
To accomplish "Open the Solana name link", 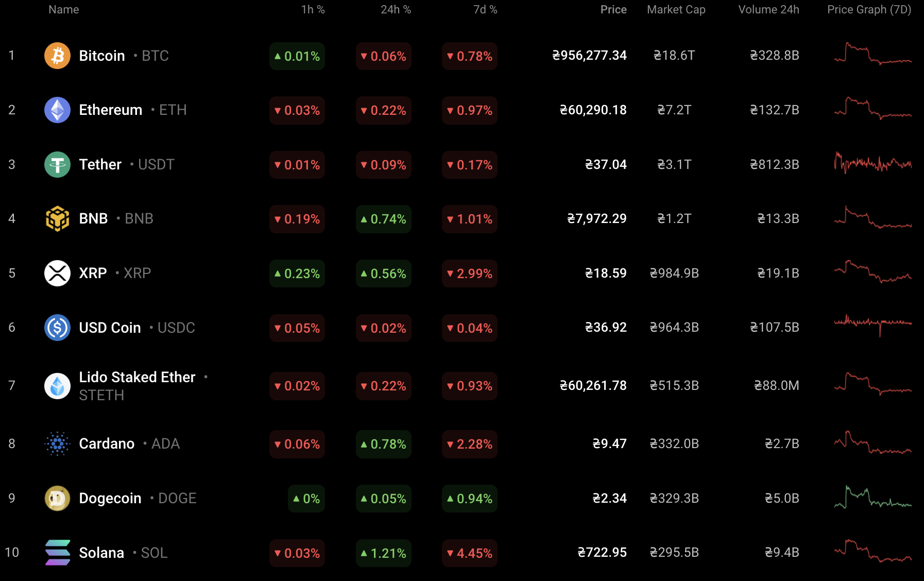I will [101, 553].
